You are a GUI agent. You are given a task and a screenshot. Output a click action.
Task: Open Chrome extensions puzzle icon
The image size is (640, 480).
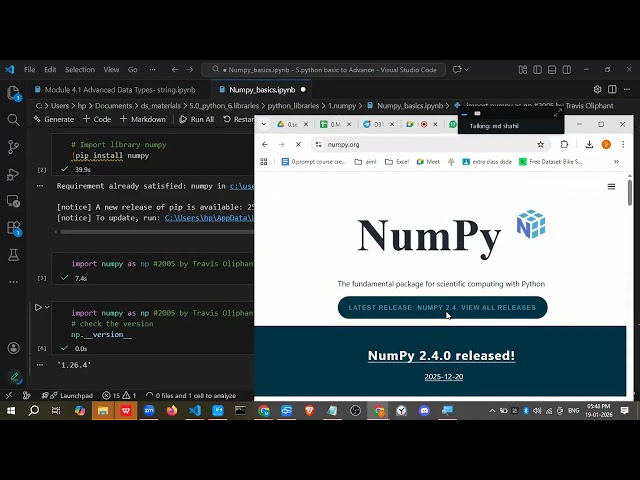(x=564, y=144)
